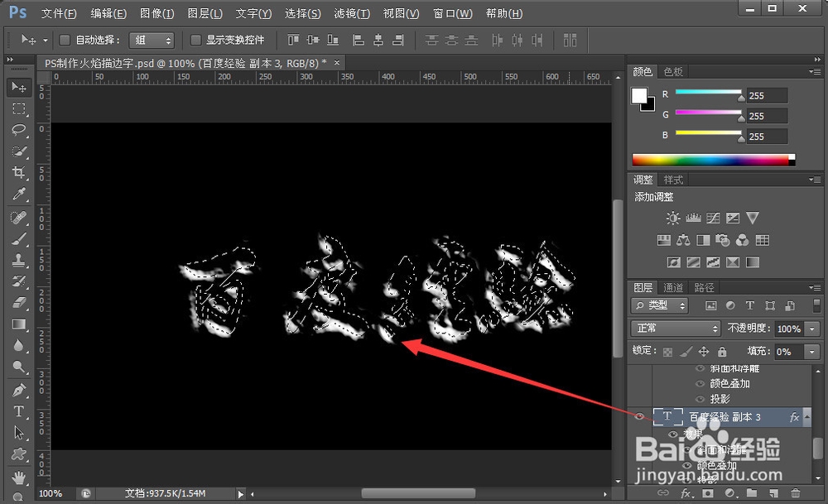Open the 组 auto-select dropdown
Image resolution: width=828 pixels, height=504 pixels.
click(152, 40)
